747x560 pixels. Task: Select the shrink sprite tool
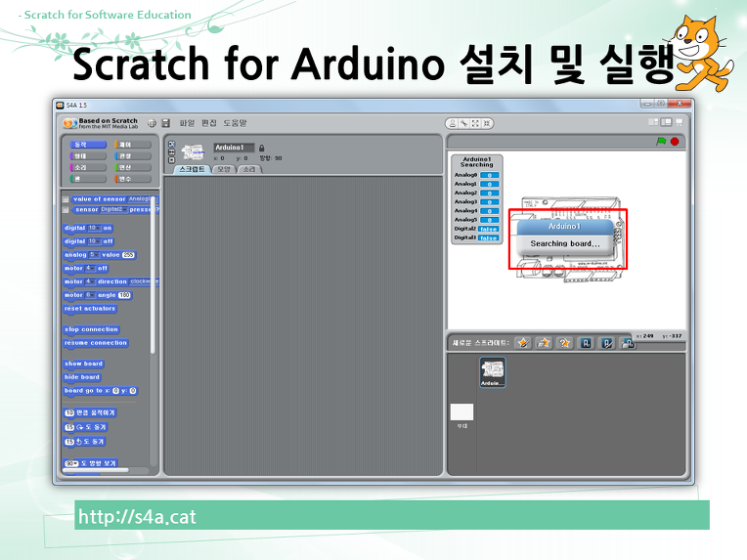[x=486, y=123]
